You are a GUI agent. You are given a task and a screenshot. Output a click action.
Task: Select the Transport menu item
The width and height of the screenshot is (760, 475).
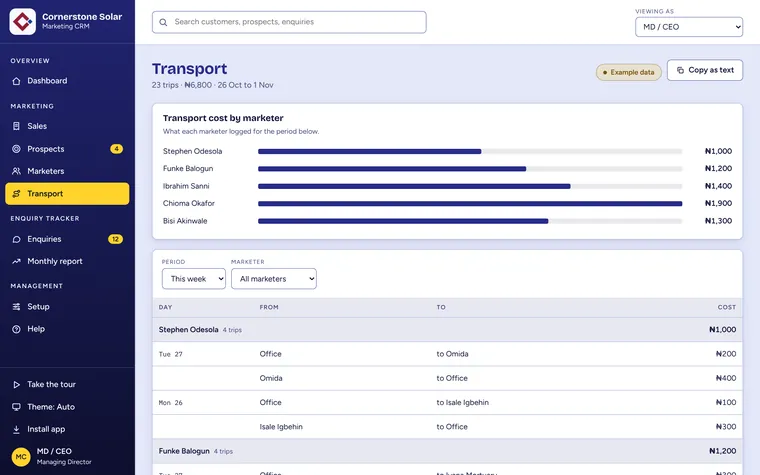tap(67, 194)
